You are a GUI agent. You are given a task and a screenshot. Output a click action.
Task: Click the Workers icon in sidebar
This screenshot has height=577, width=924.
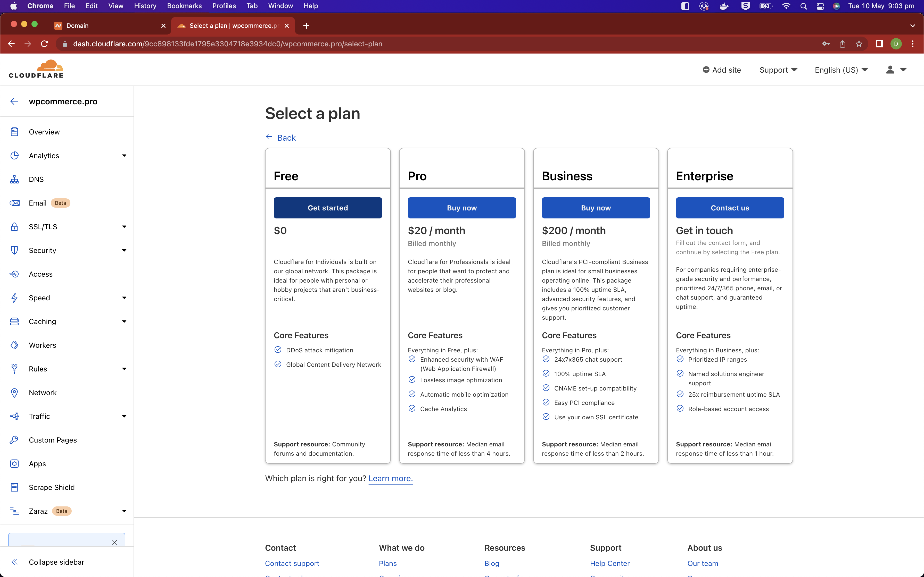pos(14,345)
